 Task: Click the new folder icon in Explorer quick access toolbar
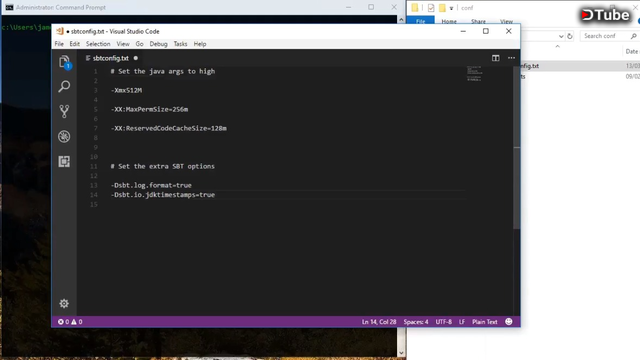pos(442,7)
